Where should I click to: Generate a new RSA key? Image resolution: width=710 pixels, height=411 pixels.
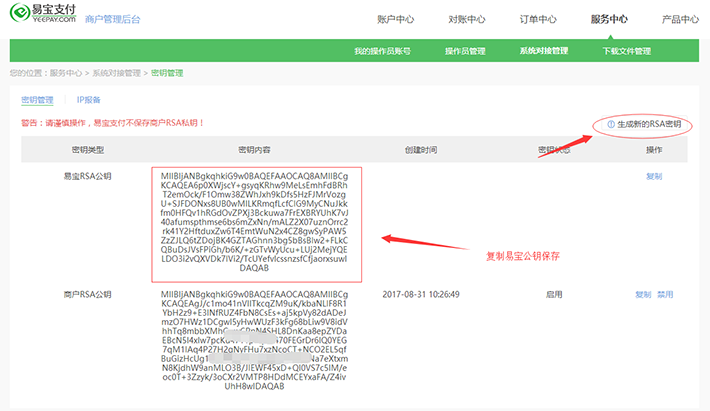tap(649, 124)
